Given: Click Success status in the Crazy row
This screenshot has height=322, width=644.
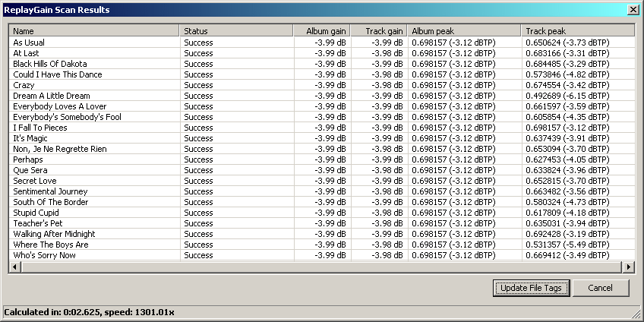Looking at the screenshot, I should coord(198,85).
